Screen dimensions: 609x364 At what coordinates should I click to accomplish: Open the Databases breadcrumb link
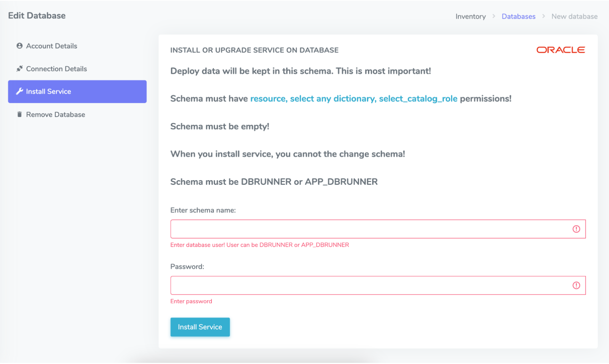tap(518, 16)
